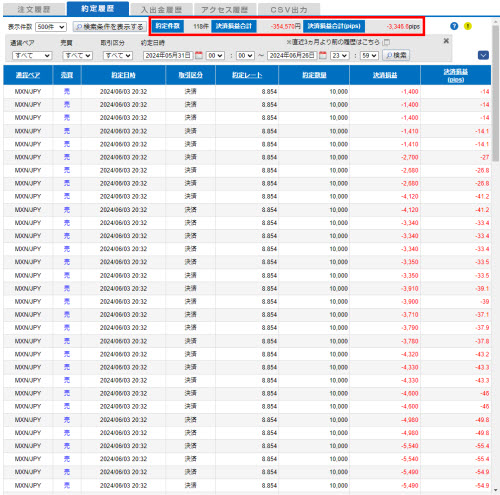Switch to the 注文履歴 tab
This screenshot has height=495, width=500.
coord(34,10)
